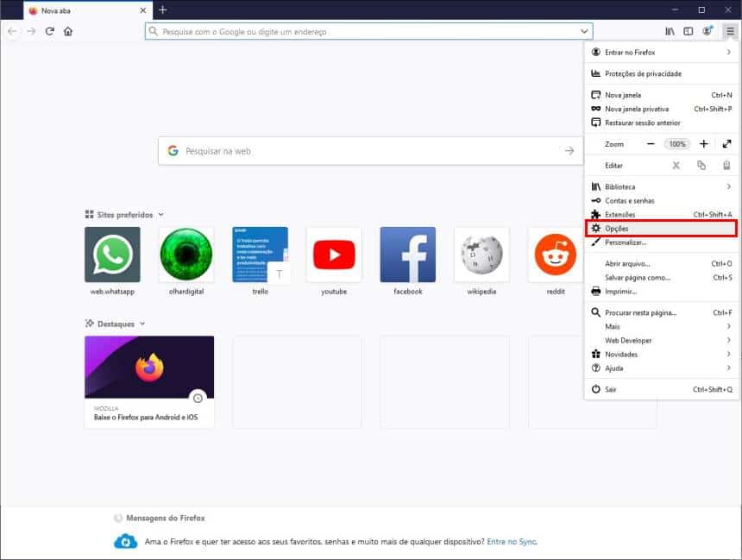Open the Firefox account toolbar icon
Viewport: 742px width, 560px height.
click(707, 31)
